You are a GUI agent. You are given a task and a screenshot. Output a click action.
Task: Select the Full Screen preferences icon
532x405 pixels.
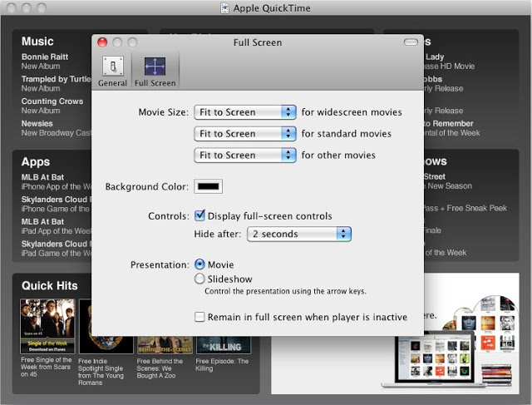[x=155, y=72]
